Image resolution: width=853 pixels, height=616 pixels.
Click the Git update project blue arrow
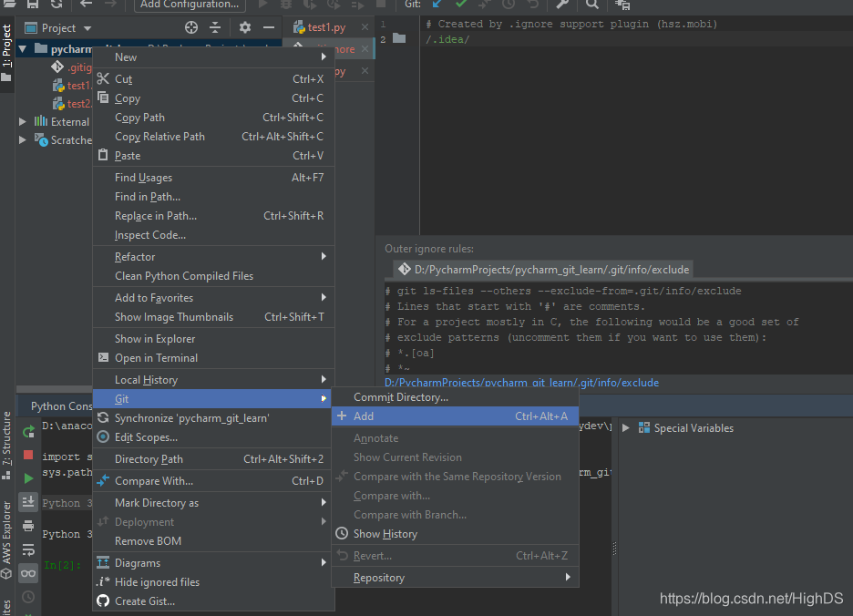437,4
